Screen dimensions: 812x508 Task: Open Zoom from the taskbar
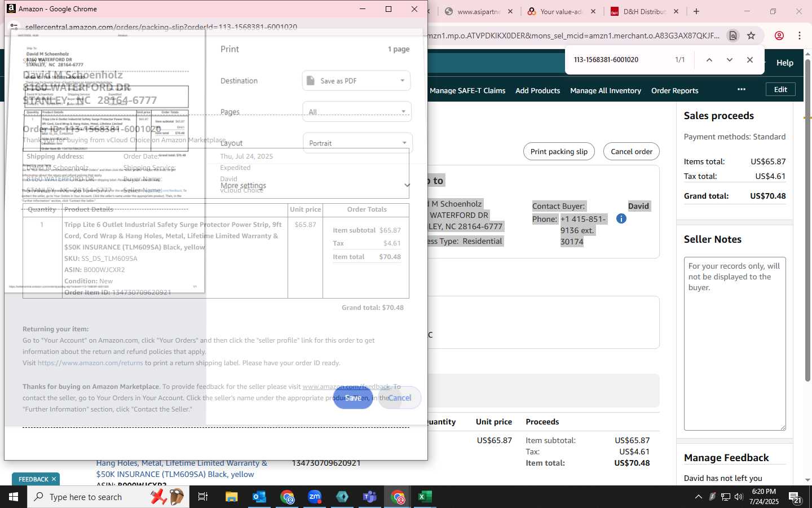click(315, 497)
